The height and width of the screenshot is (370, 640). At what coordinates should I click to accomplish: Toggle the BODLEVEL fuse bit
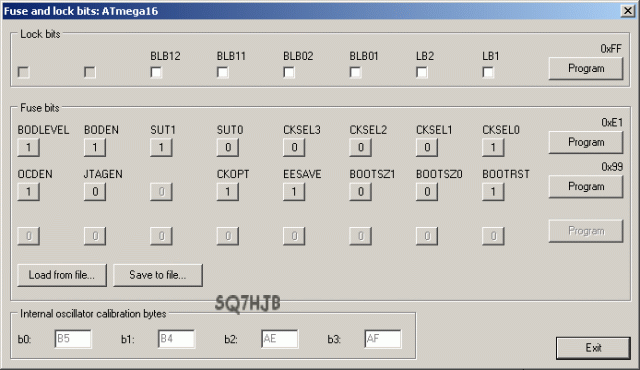click(29, 147)
